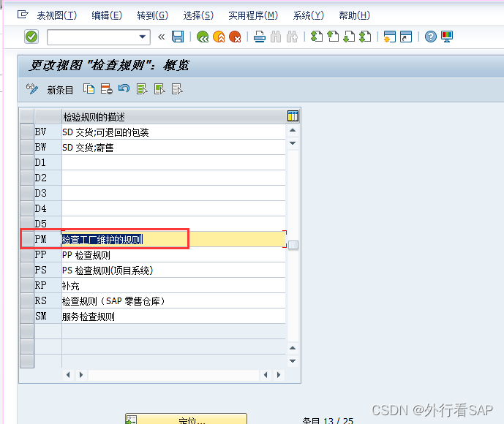Click the orange Exit icon

pos(219,37)
